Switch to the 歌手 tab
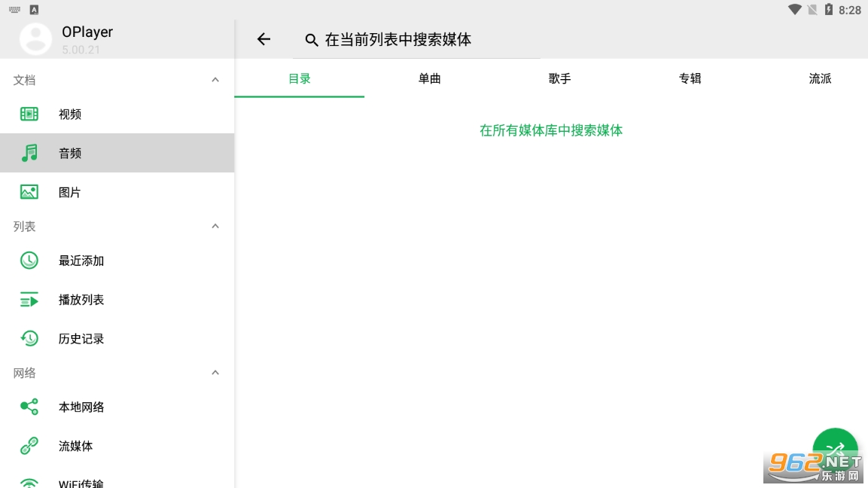868x488 pixels. [x=559, y=78]
